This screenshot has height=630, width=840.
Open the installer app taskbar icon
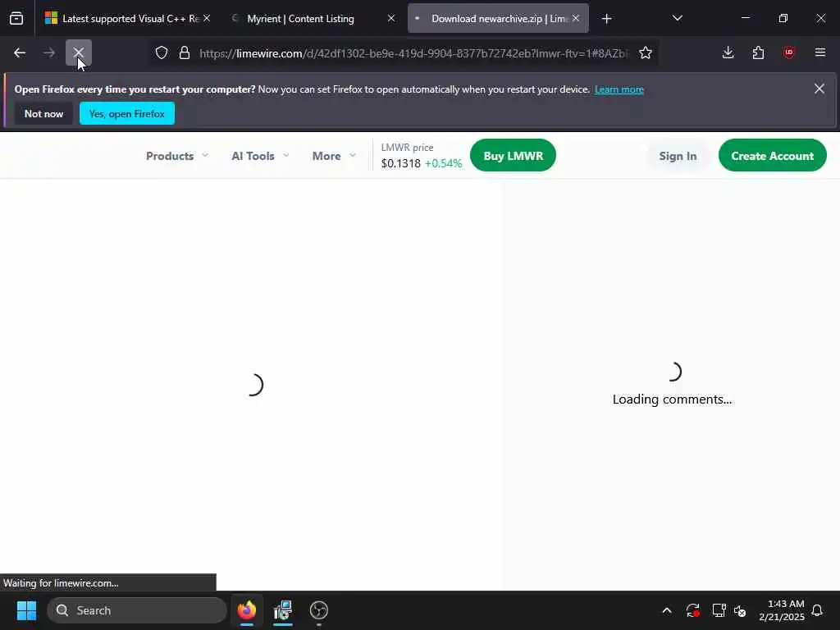tap(283, 610)
